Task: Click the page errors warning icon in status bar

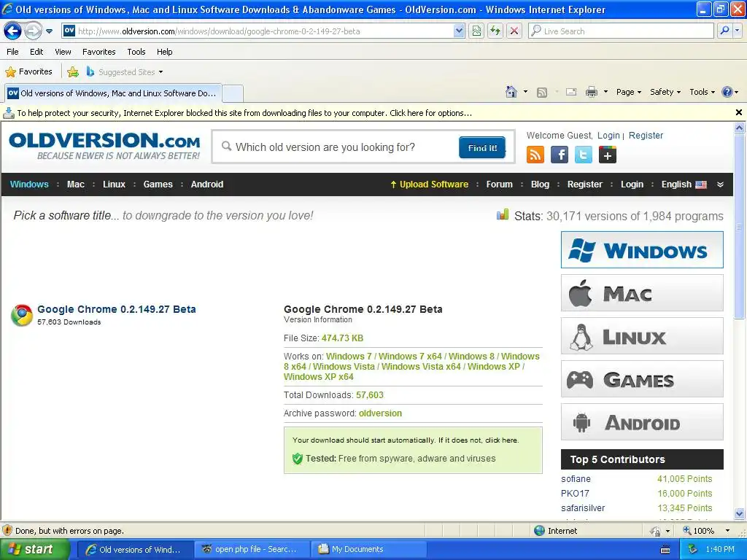Action: [x=7, y=531]
